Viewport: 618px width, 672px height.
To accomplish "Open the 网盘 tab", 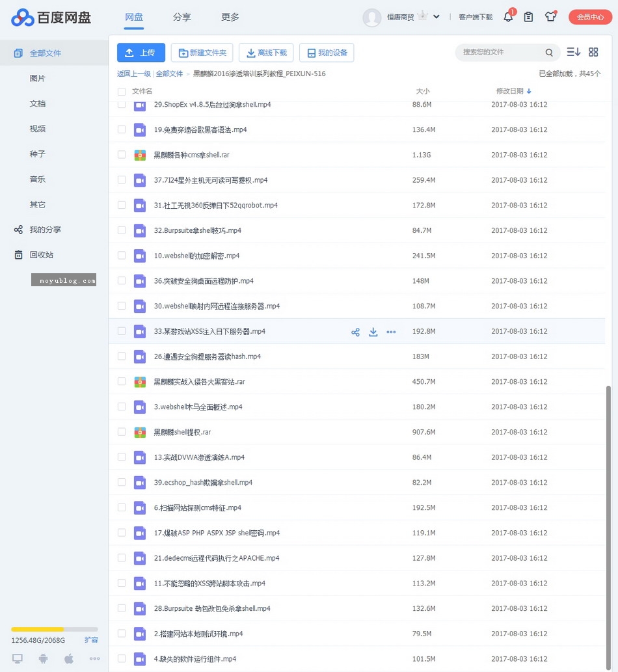I will coord(134,17).
